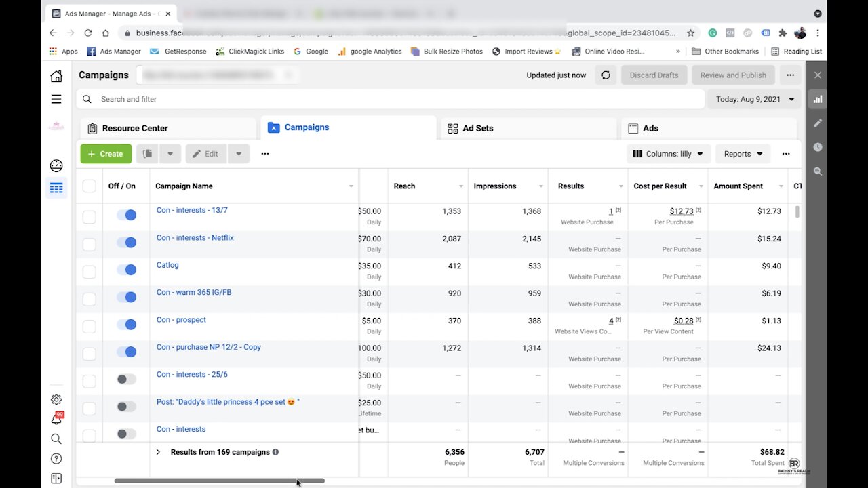
Task: Click Discard Drafts button
Action: (654, 75)
